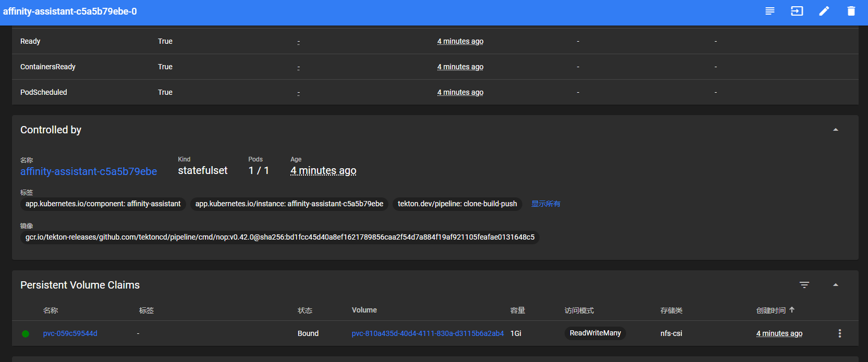868x362 pixels.
Task: Click the delete trash icon
Action: click(851, 11)
